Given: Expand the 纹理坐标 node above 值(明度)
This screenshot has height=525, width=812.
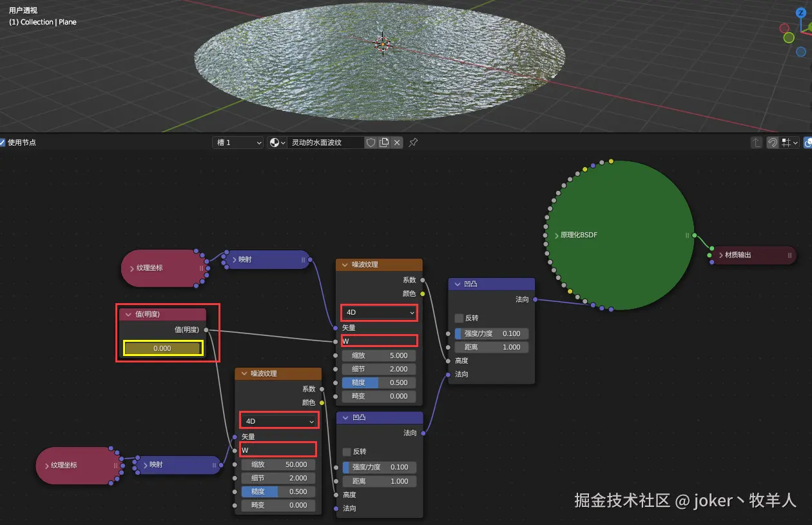Looking at the screenshot, I should tap(131, 268).
